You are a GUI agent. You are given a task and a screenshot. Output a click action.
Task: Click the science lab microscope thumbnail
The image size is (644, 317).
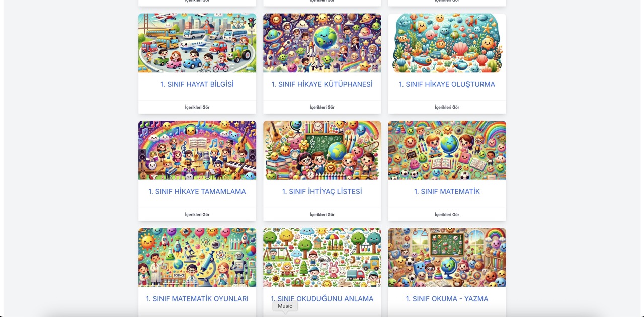pyautogui.click(x=197, y=257)
